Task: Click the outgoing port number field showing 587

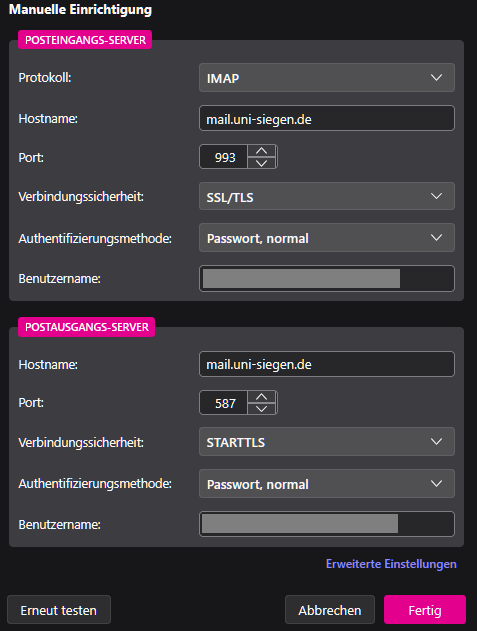Action: tap(223, 403)
